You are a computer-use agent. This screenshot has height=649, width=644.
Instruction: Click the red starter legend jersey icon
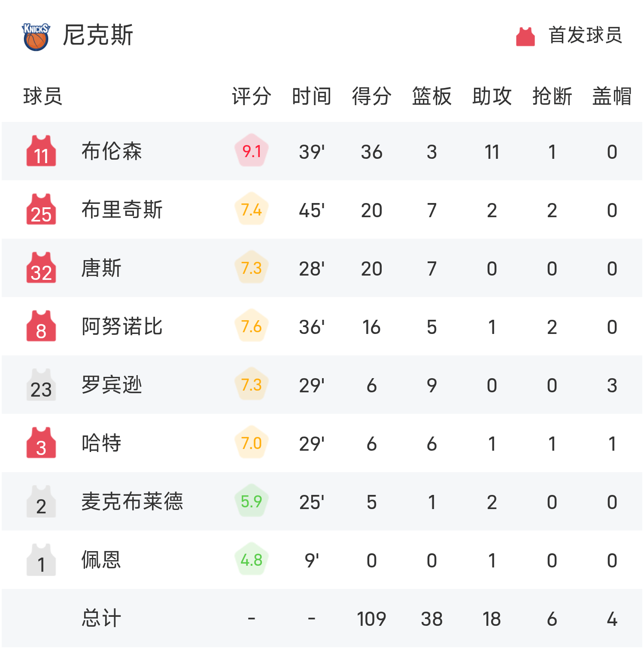point(525,36)
